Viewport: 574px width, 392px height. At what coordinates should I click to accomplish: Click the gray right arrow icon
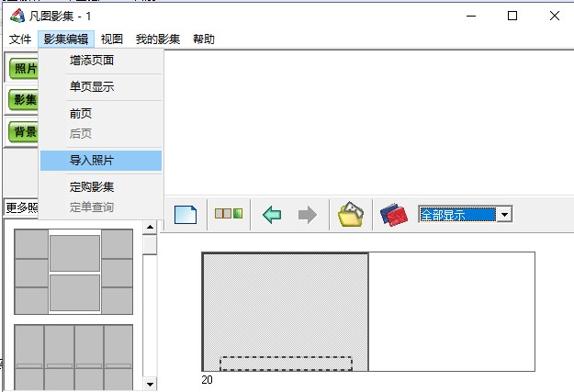[x=307, y=215]
